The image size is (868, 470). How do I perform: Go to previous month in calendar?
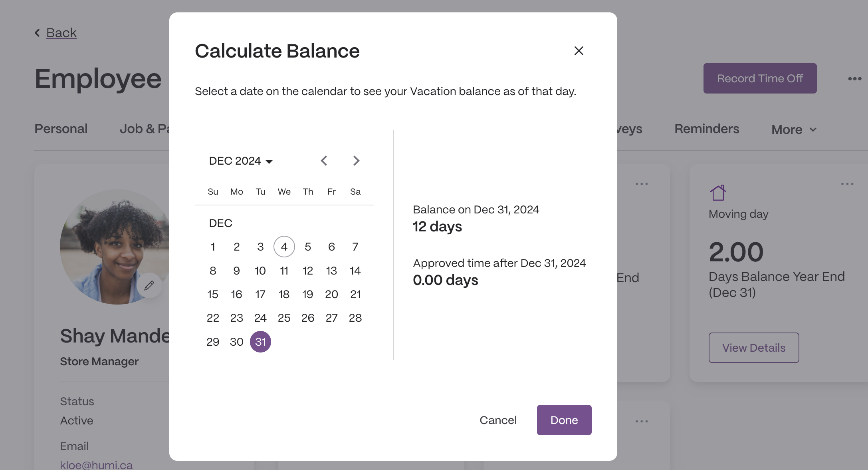(324, 161)
